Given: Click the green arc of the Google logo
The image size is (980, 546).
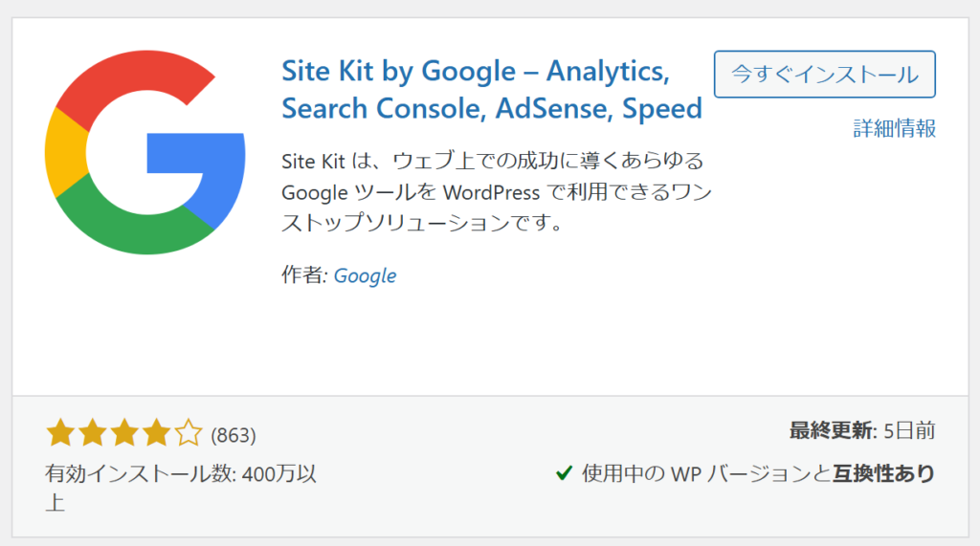Looking at the screenshot, I should [x=134, y=228].
